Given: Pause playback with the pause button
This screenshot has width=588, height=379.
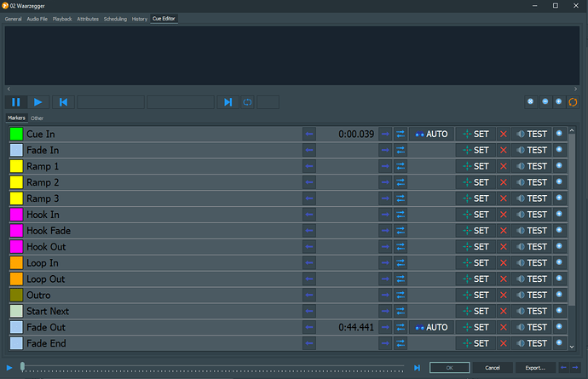Looking at the screenshot, I should click(16, 102).
